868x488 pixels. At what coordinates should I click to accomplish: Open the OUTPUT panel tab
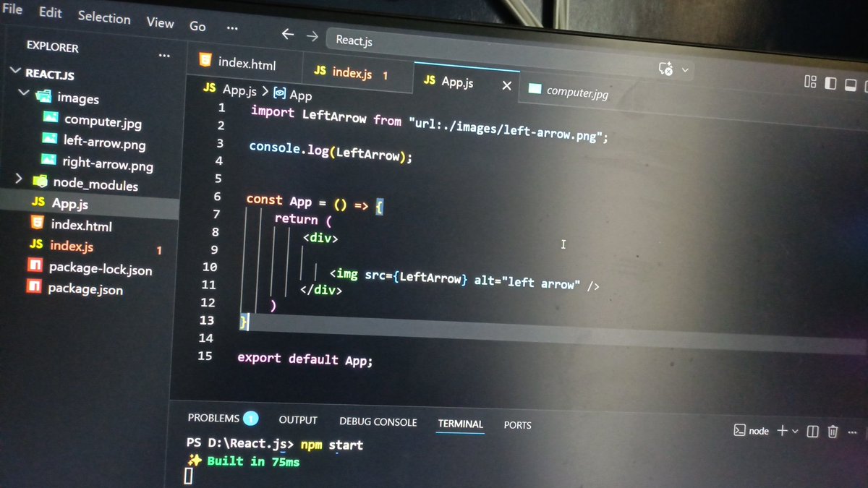[x=298, y=420]
